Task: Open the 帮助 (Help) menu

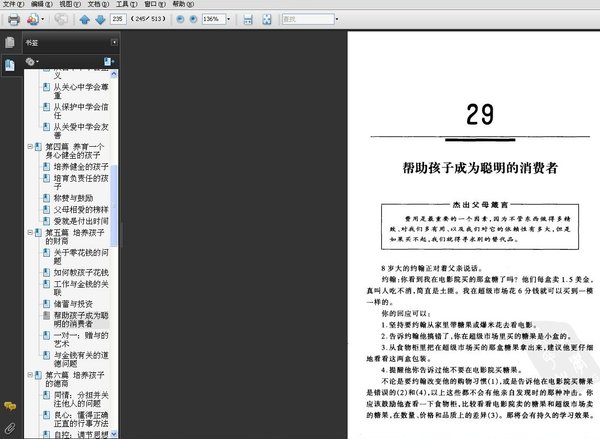Action: [183, 4]
